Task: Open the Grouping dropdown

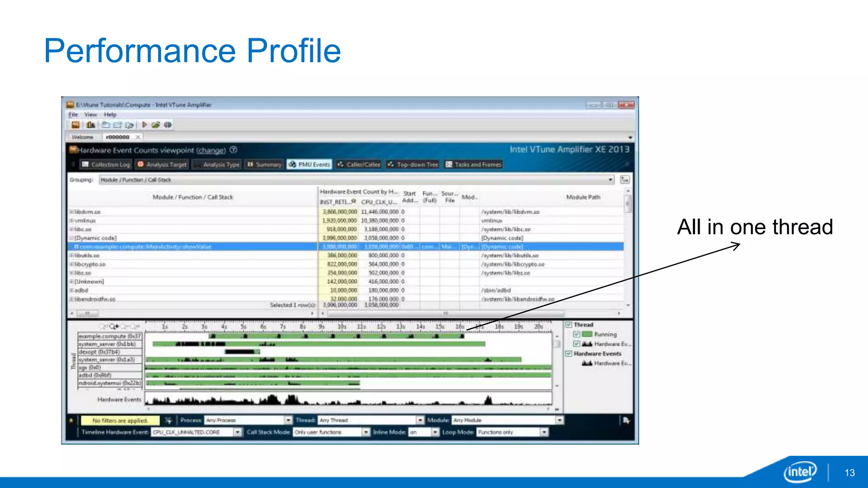Action: click(x=610, y=180)
